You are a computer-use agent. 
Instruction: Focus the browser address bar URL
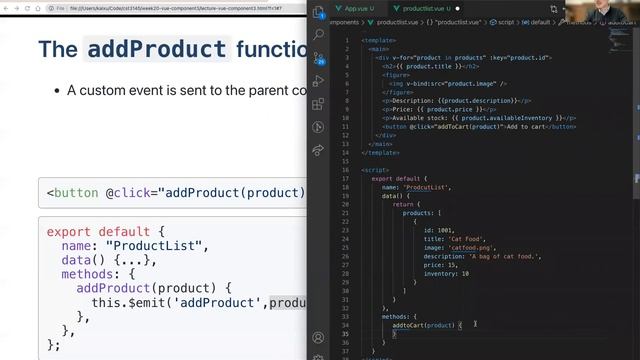(176, 8)
